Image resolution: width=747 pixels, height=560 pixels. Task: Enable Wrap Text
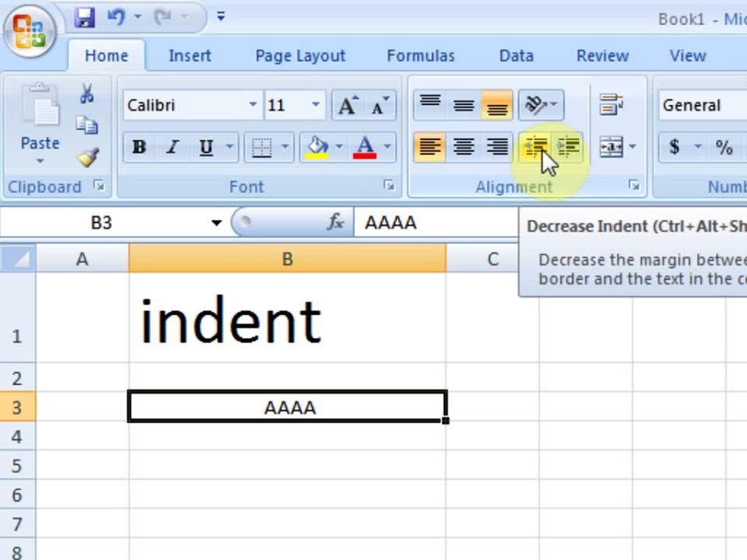click(612, 104)
